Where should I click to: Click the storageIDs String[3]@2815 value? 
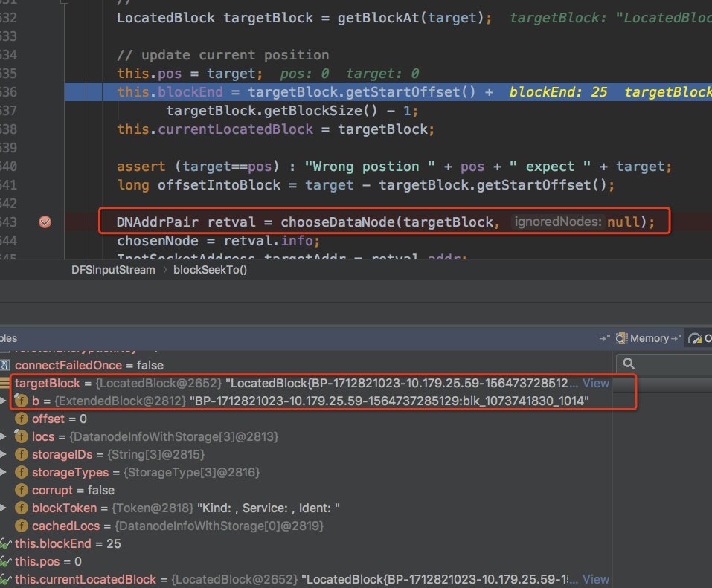click(x=155, y=454)
